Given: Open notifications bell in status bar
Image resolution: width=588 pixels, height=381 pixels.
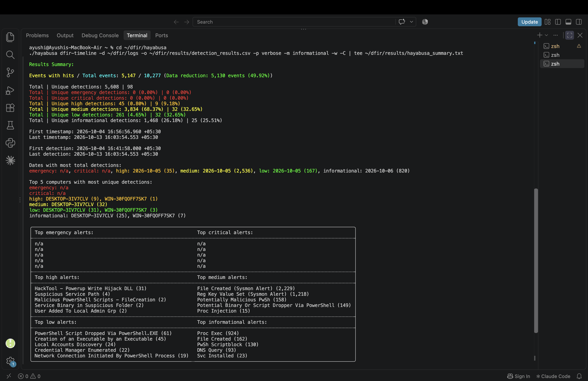Looking at the screenshot, I should coord(579,376).
